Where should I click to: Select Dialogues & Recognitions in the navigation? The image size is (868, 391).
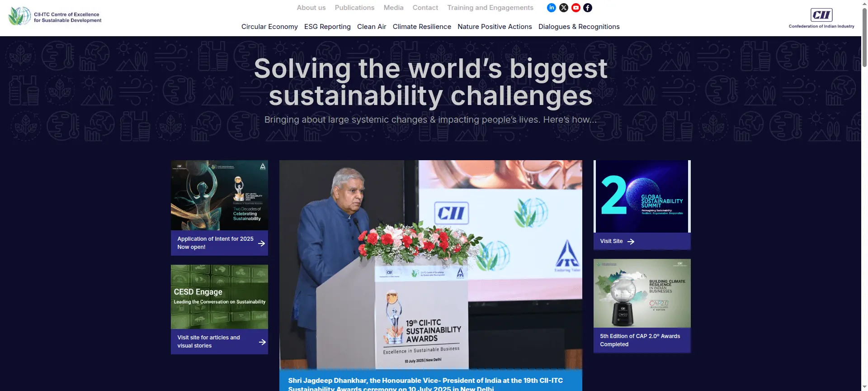[579, 27]
